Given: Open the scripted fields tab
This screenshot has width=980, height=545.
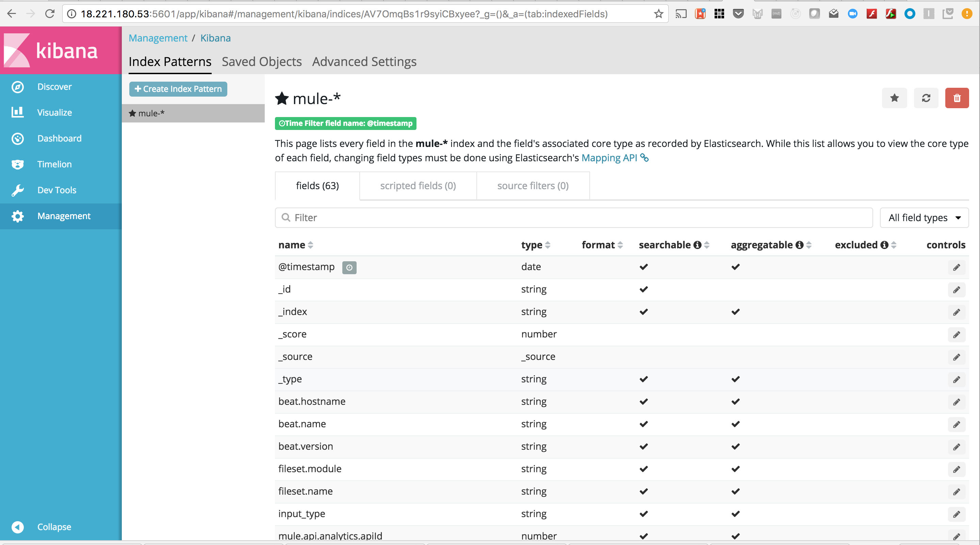Looking at the screenshot, I should (417, 186).
